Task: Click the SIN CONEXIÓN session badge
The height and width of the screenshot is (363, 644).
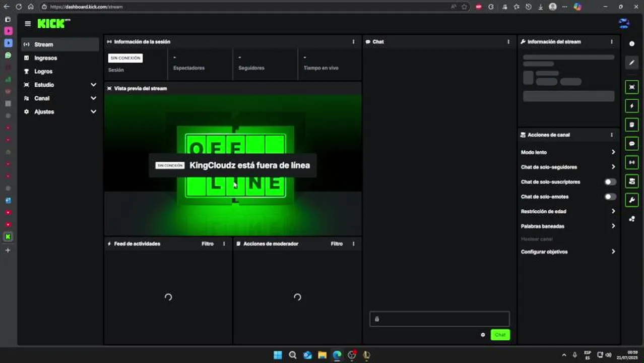Action: 125,58
